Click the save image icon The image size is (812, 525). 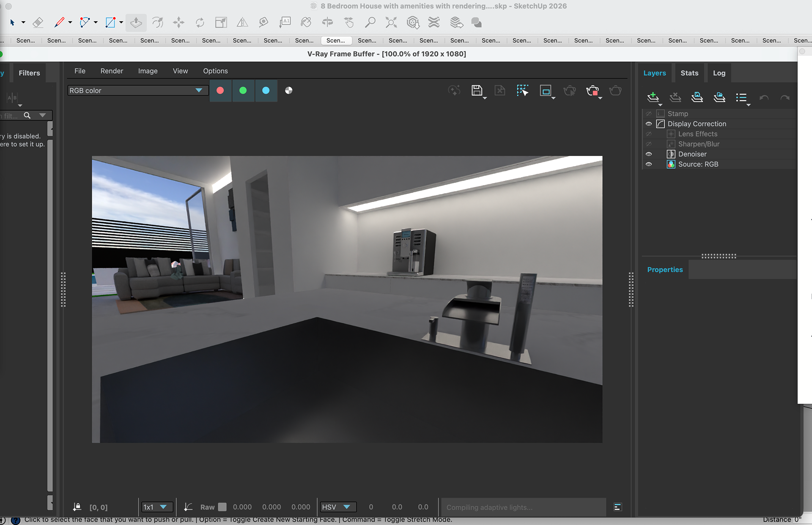coord(477,90)
